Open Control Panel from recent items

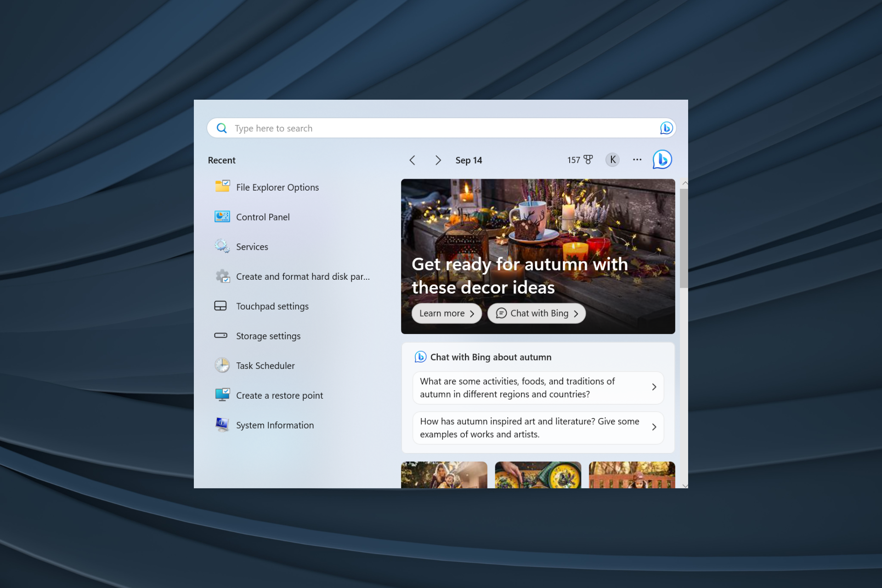click(x=262, y=217)
